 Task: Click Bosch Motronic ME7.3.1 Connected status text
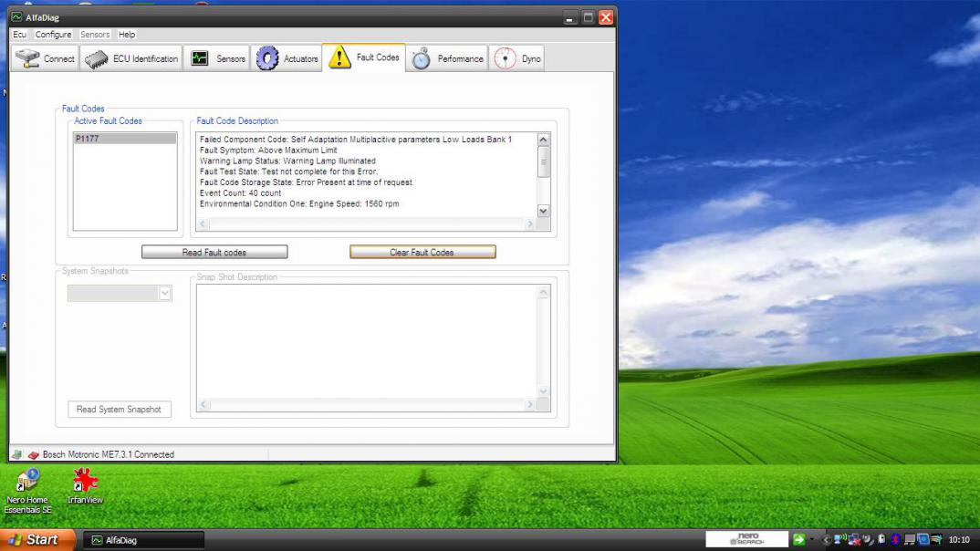click(x=108, y=454)
